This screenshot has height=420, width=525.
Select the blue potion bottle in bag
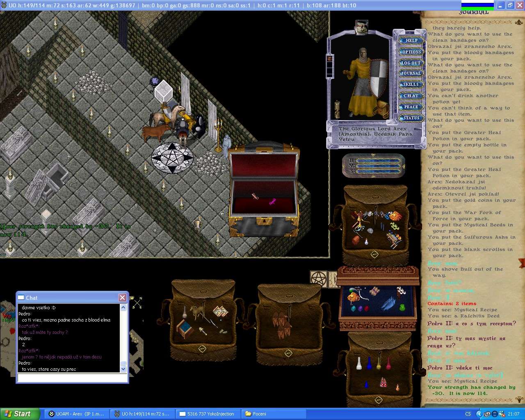(369, 363)
